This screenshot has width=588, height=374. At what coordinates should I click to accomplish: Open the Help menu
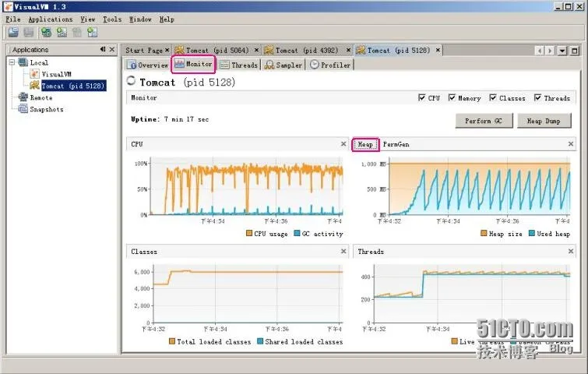(167, 19)
